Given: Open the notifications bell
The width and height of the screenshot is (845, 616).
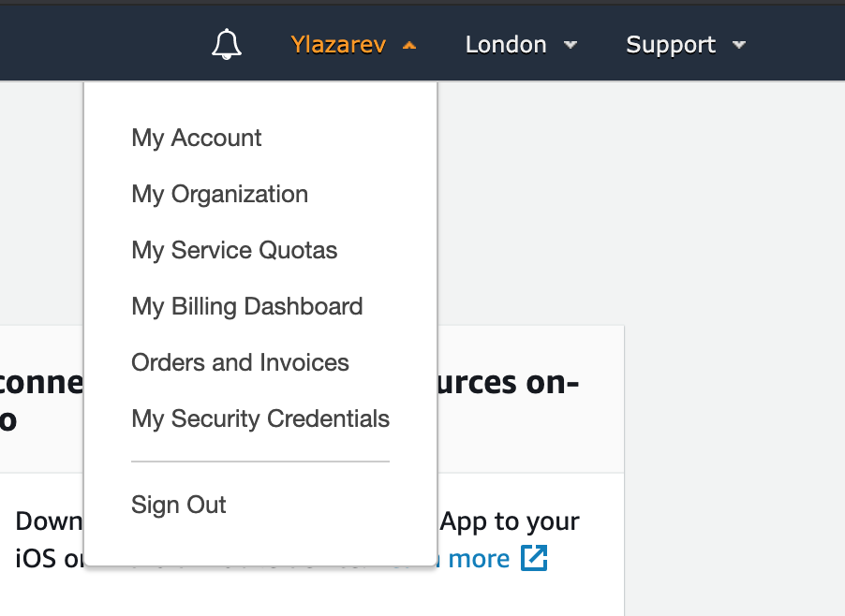Looking at the screenshot, I should [x=227, y=44].
